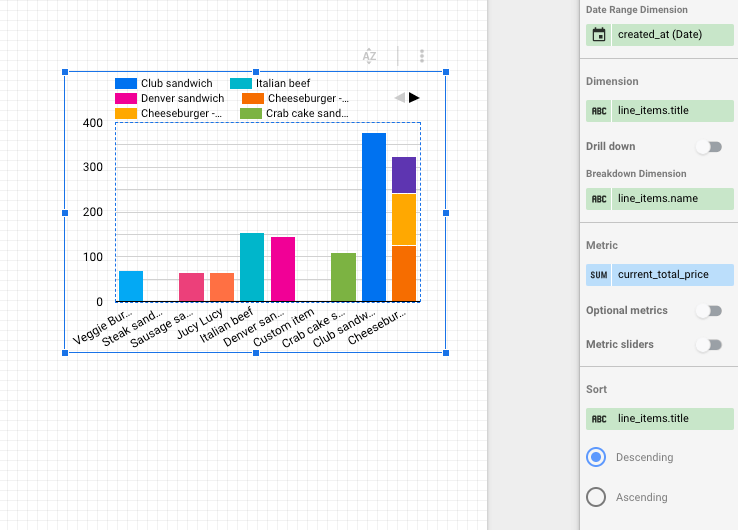The image size is (738, 530).
Task: Click the 'Breakdown Dimension' label
Action: tap(636, 174)
